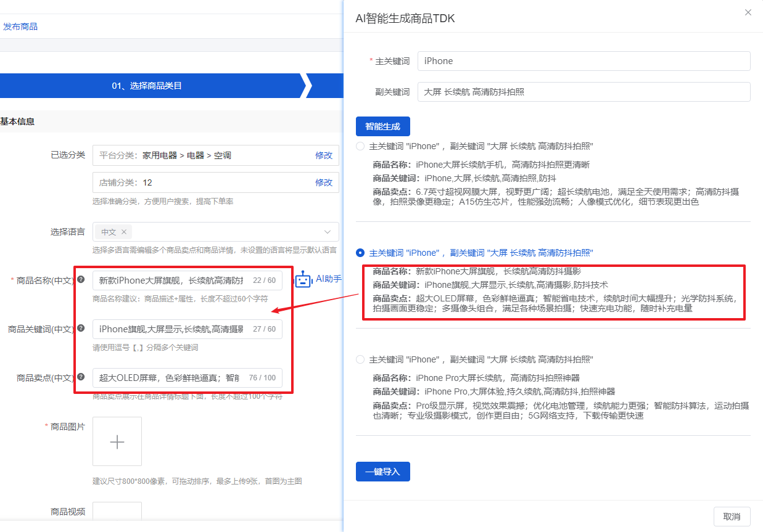
Task: Open help icon beside 商品名称(中文)
Action: [80, 280]
